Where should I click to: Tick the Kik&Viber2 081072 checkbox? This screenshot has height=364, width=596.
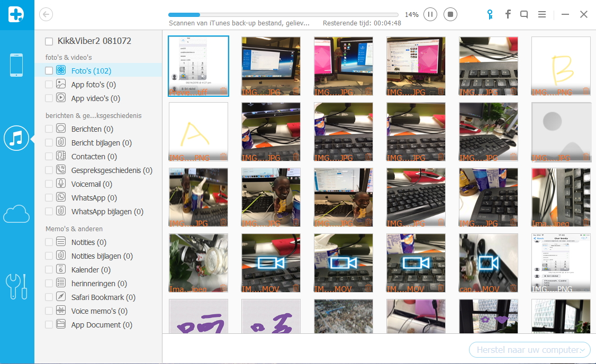point(49,41)
